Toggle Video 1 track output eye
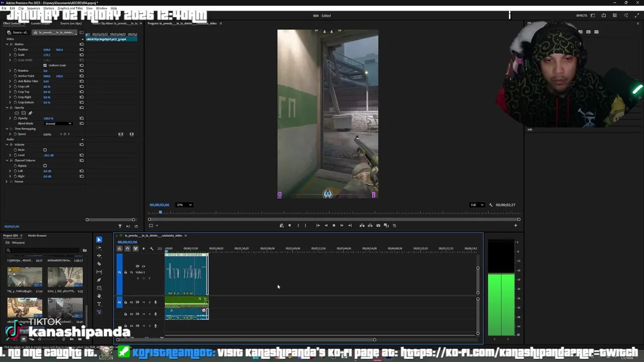This screenshot has height=362, width=644. point(143,266)
